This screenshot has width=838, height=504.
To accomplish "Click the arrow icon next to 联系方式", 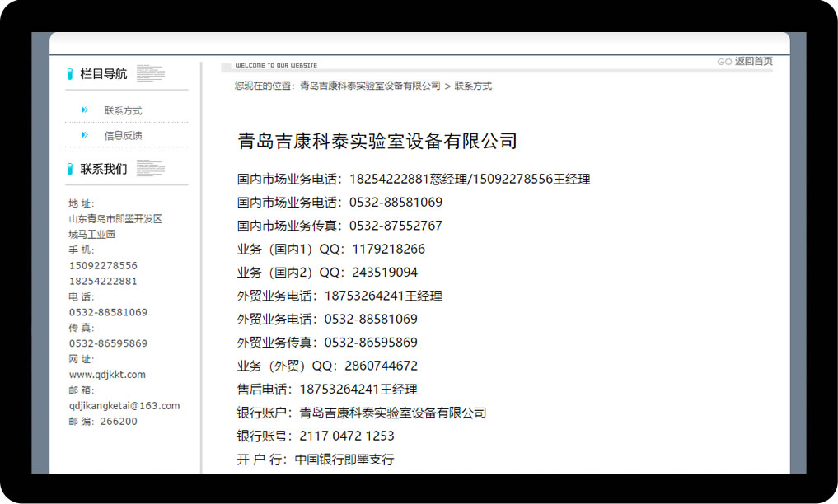I will point(84,110).
